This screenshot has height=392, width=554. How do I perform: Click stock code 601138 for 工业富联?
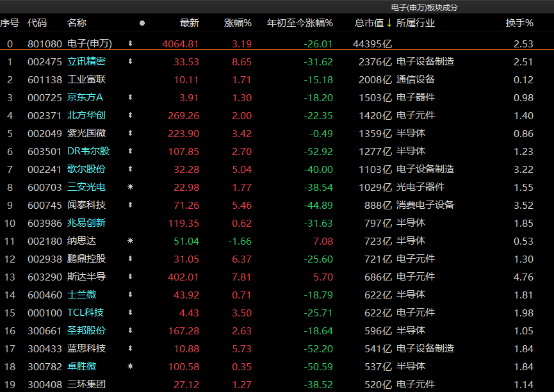(x=45, y=79)
